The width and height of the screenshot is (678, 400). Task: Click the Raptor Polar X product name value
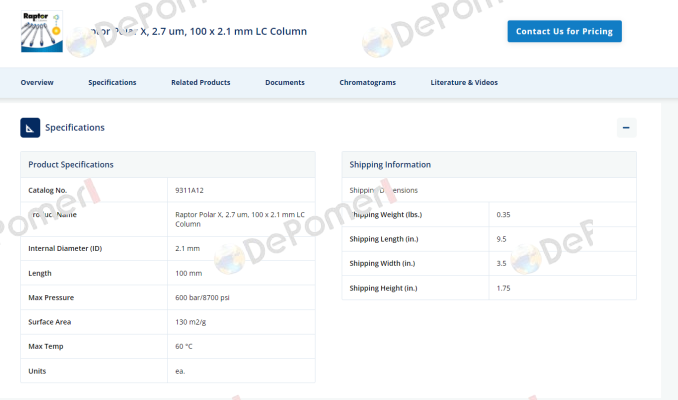(240, 219)
